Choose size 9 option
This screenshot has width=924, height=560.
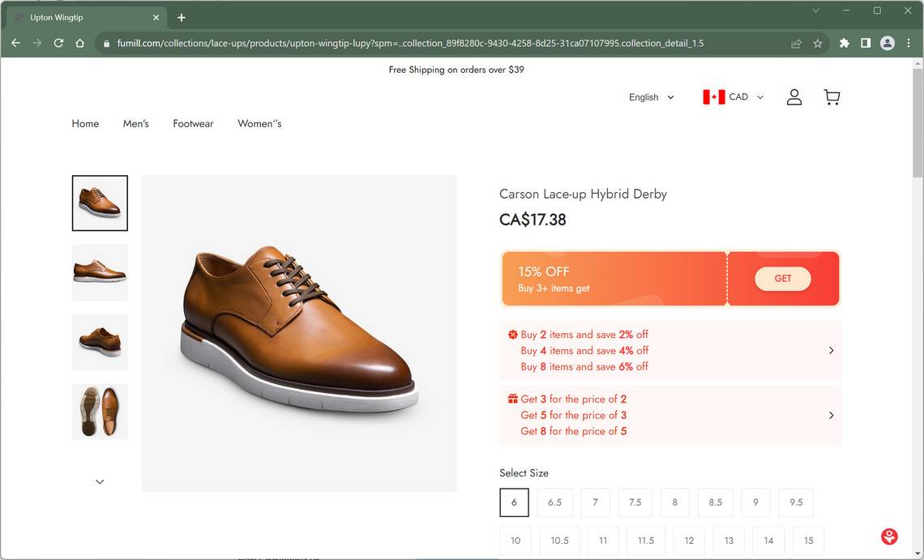coord(755,502)
